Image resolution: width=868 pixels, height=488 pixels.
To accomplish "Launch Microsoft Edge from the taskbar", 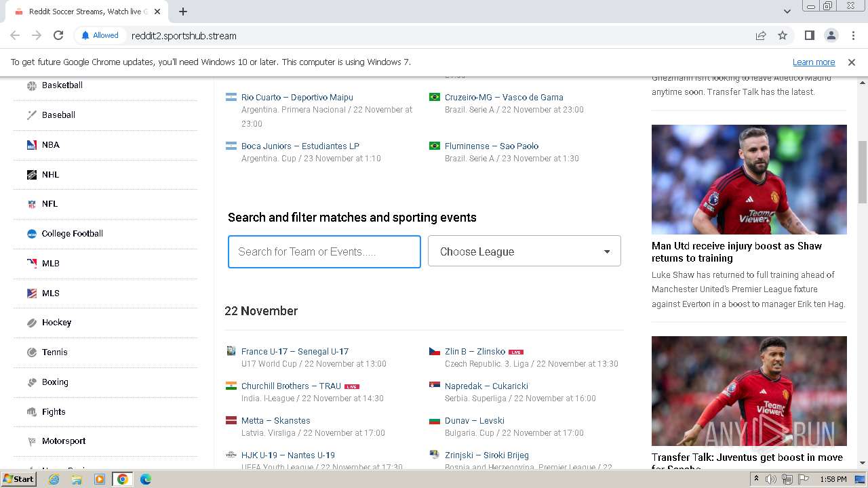I will [145, 479].
